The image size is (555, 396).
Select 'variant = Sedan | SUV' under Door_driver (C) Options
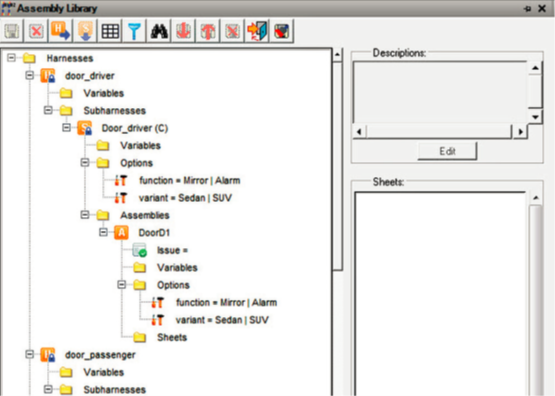coord(185,198)
